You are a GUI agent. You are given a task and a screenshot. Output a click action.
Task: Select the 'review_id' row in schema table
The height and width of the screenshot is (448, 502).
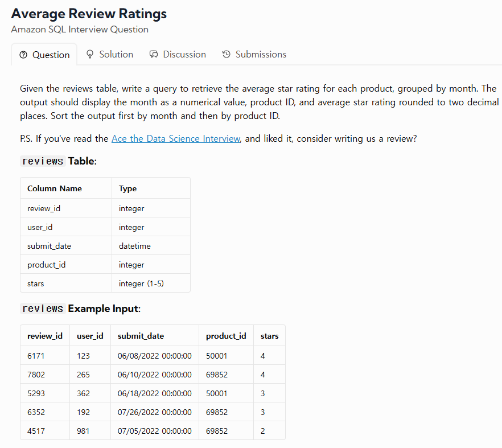tap(105, 208)
